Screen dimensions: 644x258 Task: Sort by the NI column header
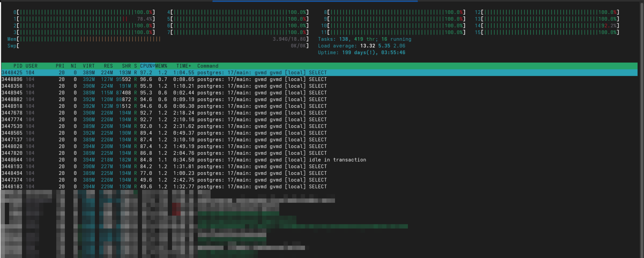click(x=73, y=66)
